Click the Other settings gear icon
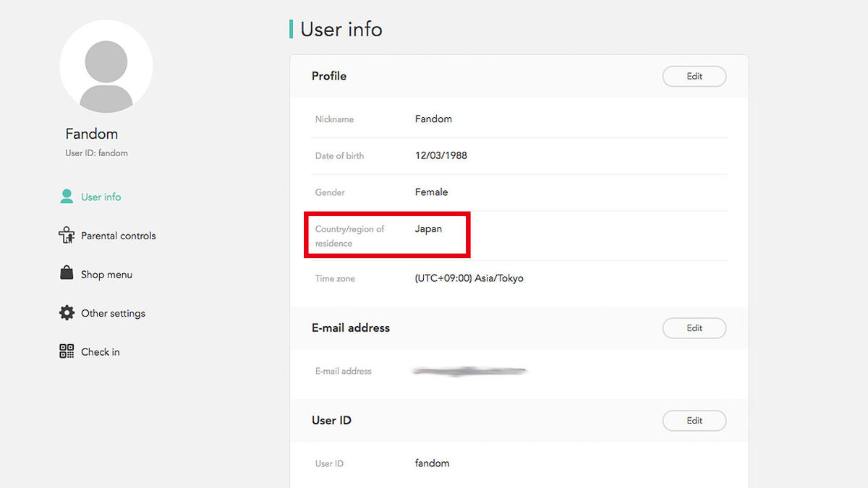The width and height of the screenshot is (868, 488). pyautogui.click(x=67, y=313)
